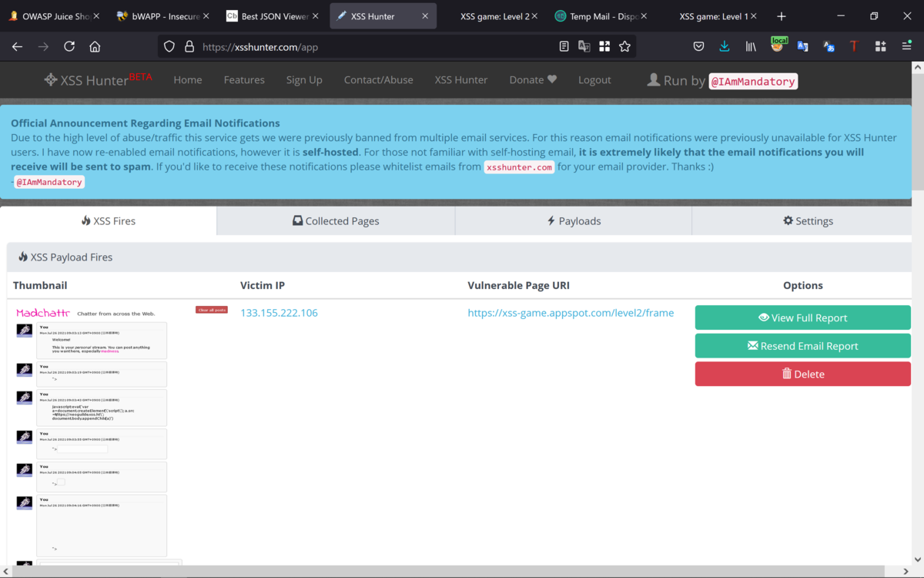The height and width of the screenshot is (578, 924).
Task: Switch to the Payloads tab
Action: coord(574,220)
